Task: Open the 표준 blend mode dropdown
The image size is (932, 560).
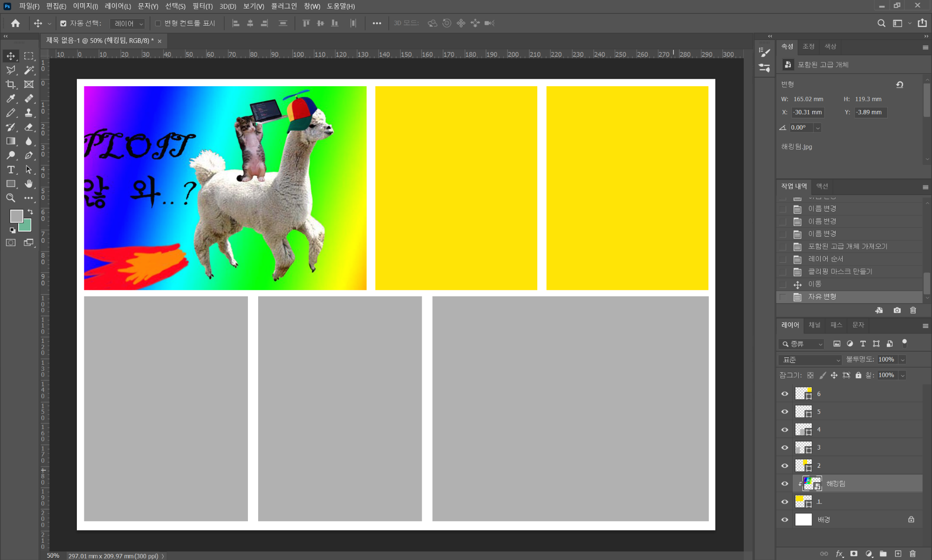Action: point(811,360)
